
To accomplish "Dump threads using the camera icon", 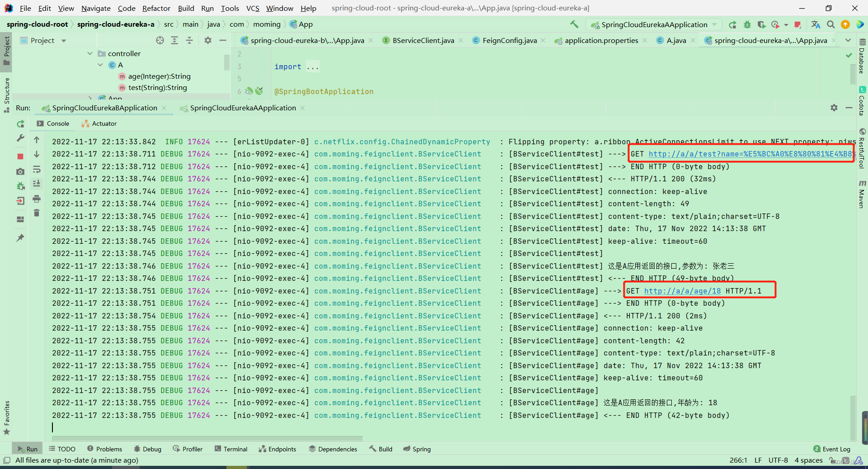I will (20, 171).
